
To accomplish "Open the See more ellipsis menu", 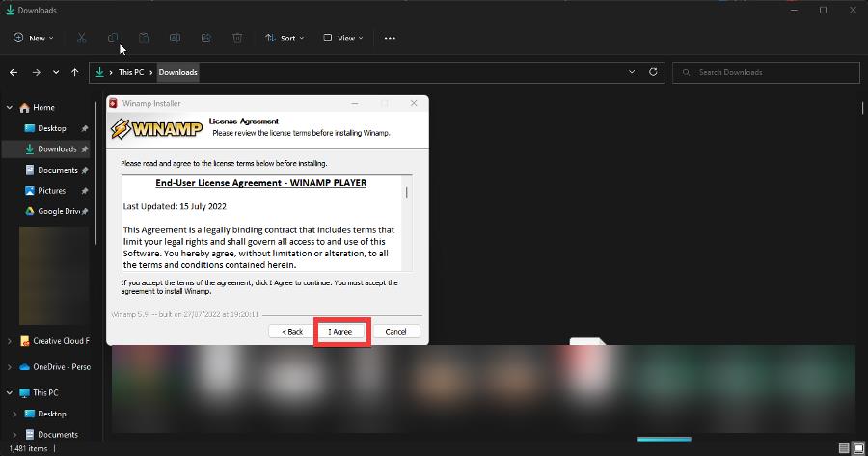I will click(x=390, y=39).
